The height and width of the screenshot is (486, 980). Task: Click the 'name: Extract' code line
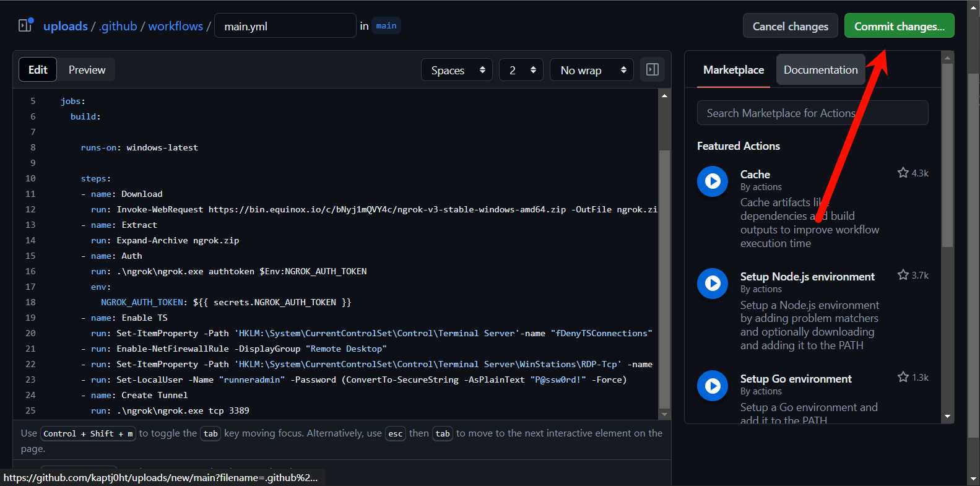(119, 225)
